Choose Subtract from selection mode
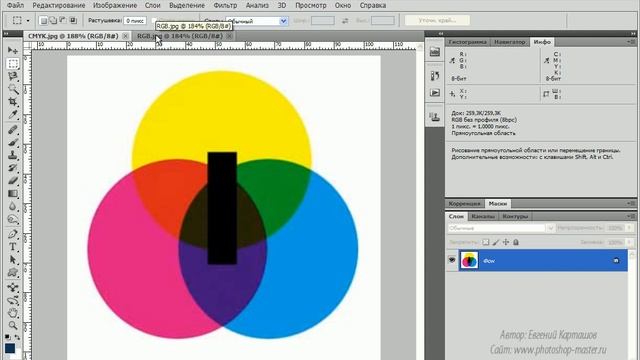 [63, 20]
